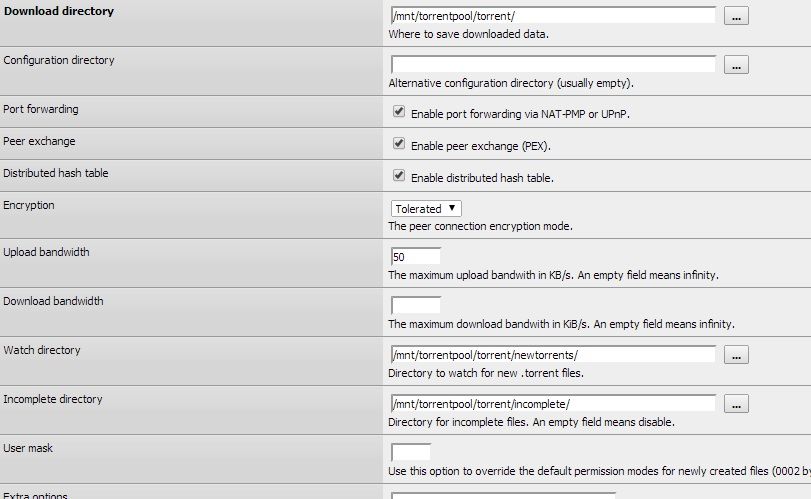Click the 'Download directory' bold label
Screen dimensions: 811x499
[58, 11]
